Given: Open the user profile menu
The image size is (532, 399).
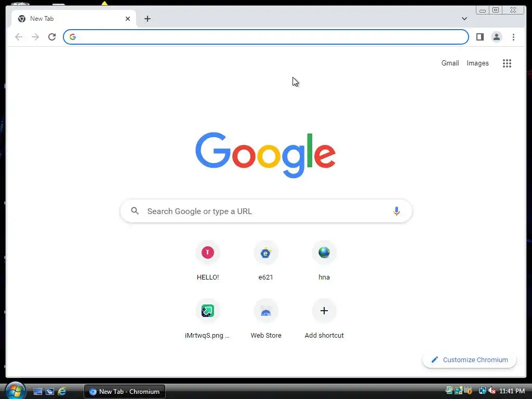Looking at the screenshot, I should pyautogui.click(x=496, y=37).
